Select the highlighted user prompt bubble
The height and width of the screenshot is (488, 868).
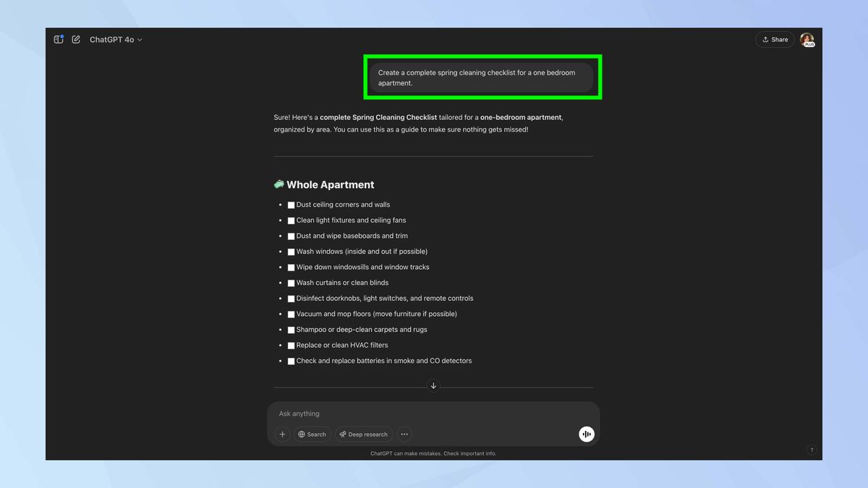tap(481, 77)
